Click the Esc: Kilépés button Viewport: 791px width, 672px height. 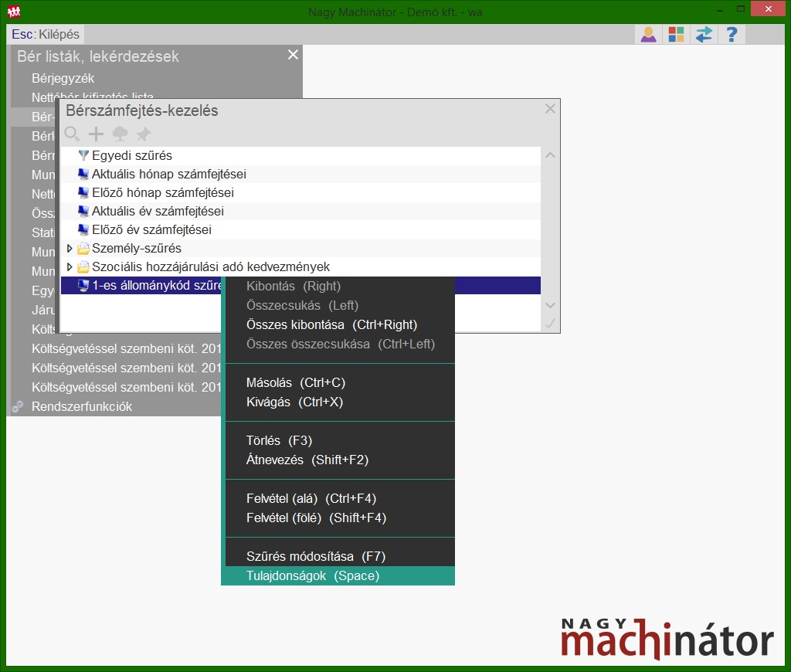point(46,34)
